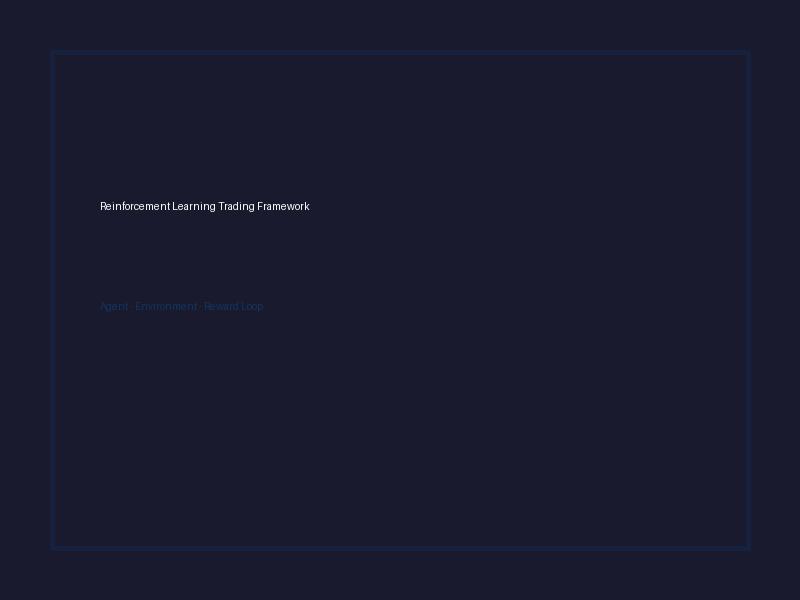The height and width of the screenshot is (600, 800).
Task: Select the Agent Environment Reward Loop subtitle
Action: [182, 306]
